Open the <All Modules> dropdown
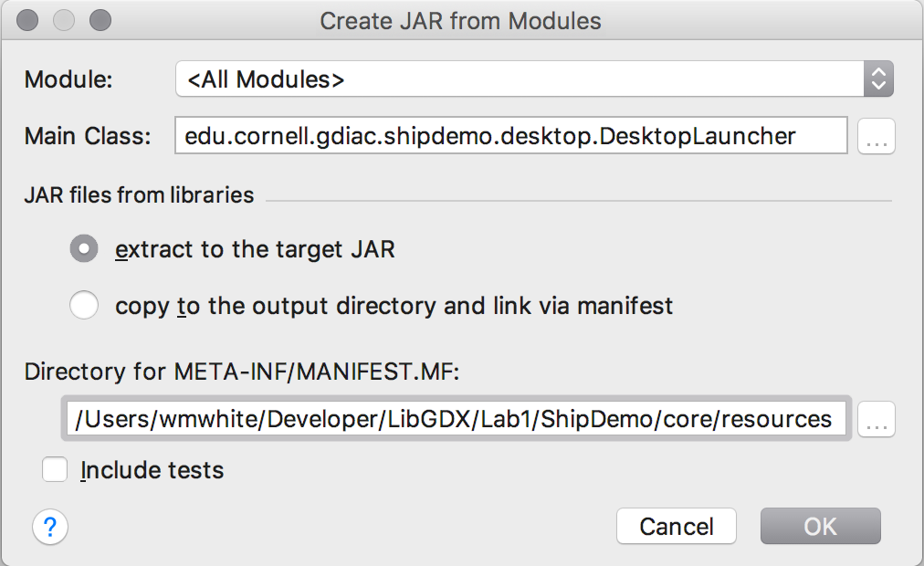Viewport: 924px width, 566px height. click(x=519, y=79)
